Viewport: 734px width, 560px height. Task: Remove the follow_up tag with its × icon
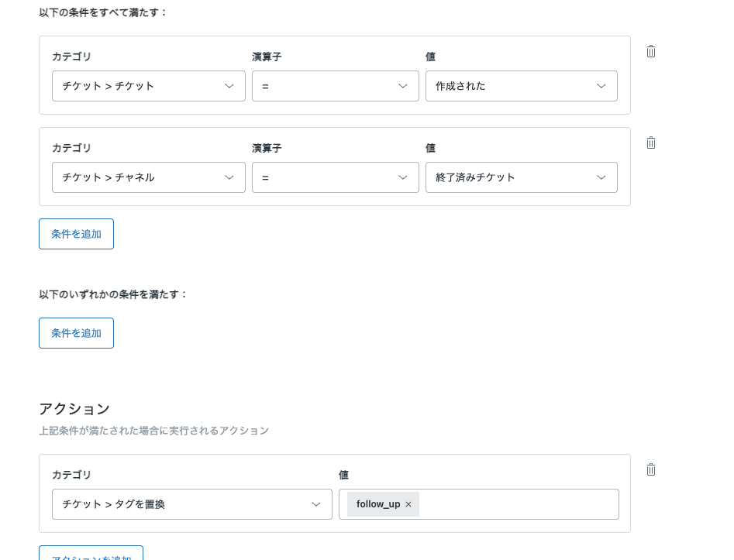pos(408,504)
